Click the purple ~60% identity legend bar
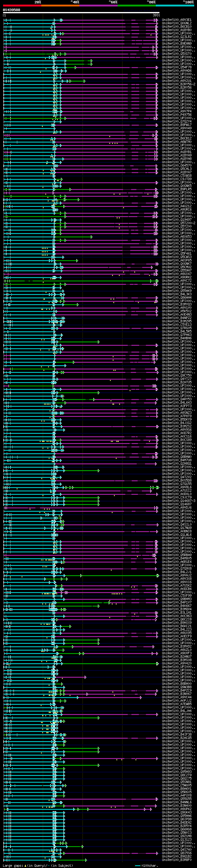The height and width of the screenshot is (868, 197). tap(99, 6)
